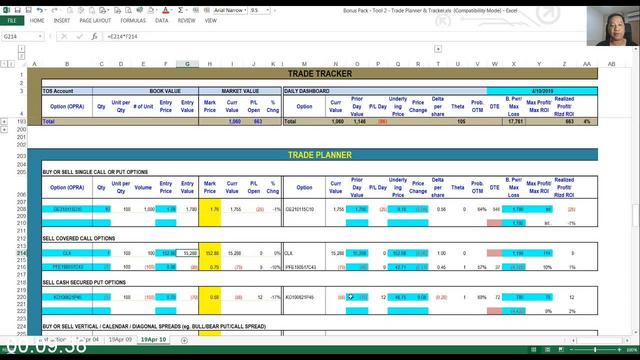Open the DATA ribbon tab

pos(162,20)
